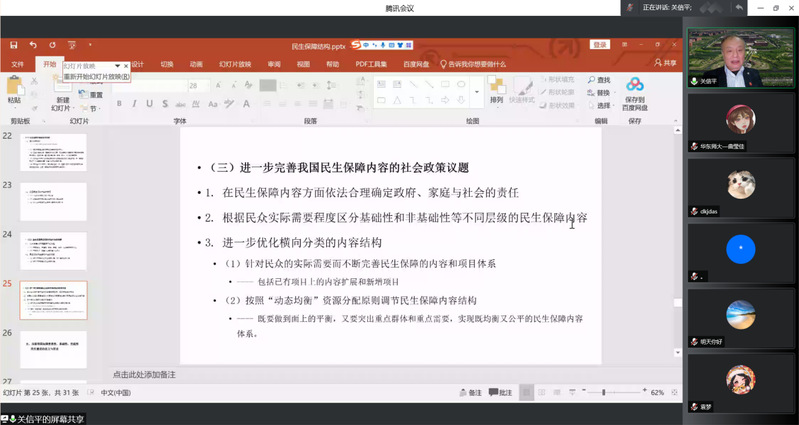
Task: Expand the shapes gallery dropdown arrow
Action: point(477,92)
